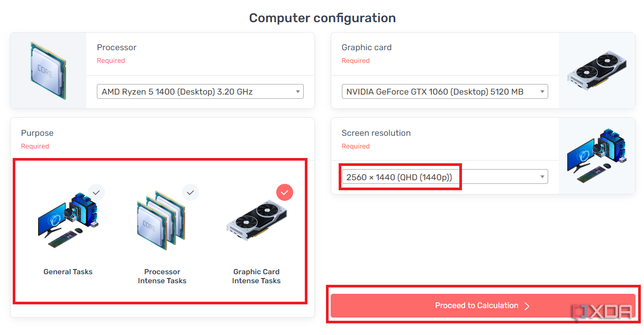Click the General Tasks label
The width and height of the screenshot is (644, 335).
[68, 272]
